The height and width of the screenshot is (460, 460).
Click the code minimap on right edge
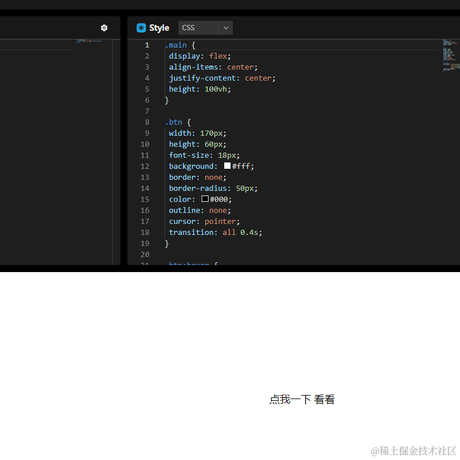[x=451, y=55]
